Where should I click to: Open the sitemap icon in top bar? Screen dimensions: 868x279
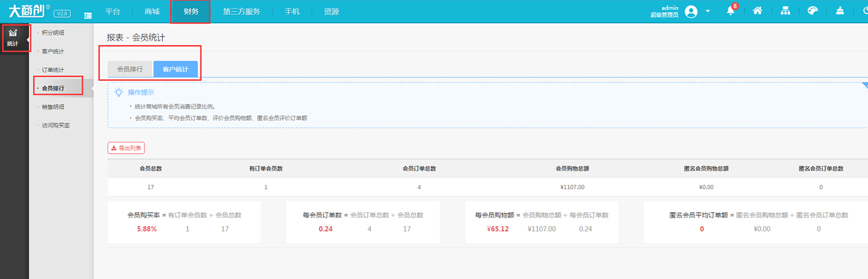pyautogui.click(x=785, y=11)
